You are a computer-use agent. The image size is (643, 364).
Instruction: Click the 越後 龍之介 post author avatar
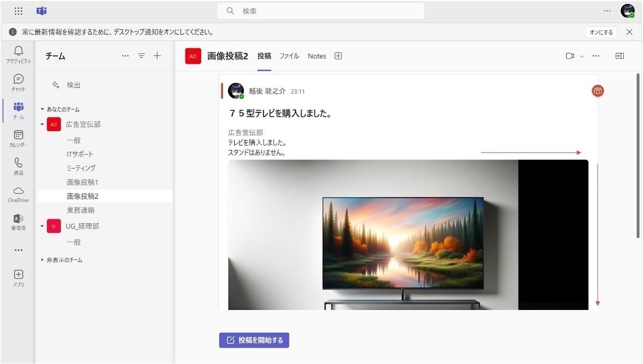[236, 91]
